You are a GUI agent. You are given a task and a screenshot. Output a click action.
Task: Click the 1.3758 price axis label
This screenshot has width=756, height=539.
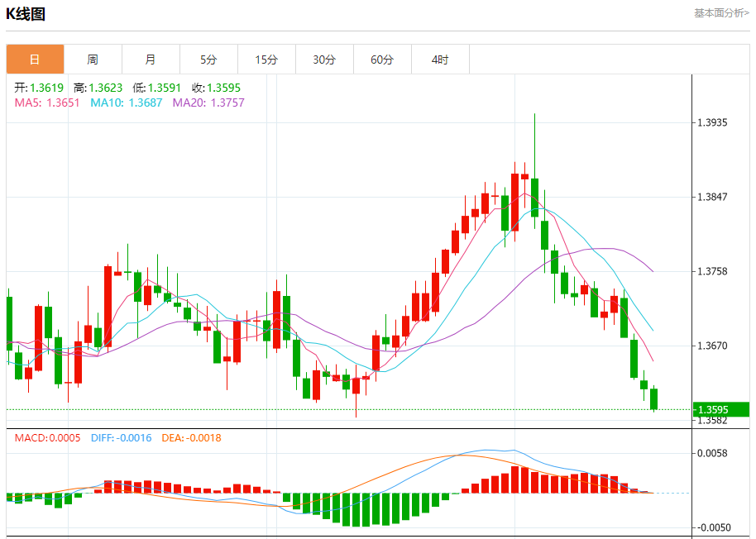(713, 271)
